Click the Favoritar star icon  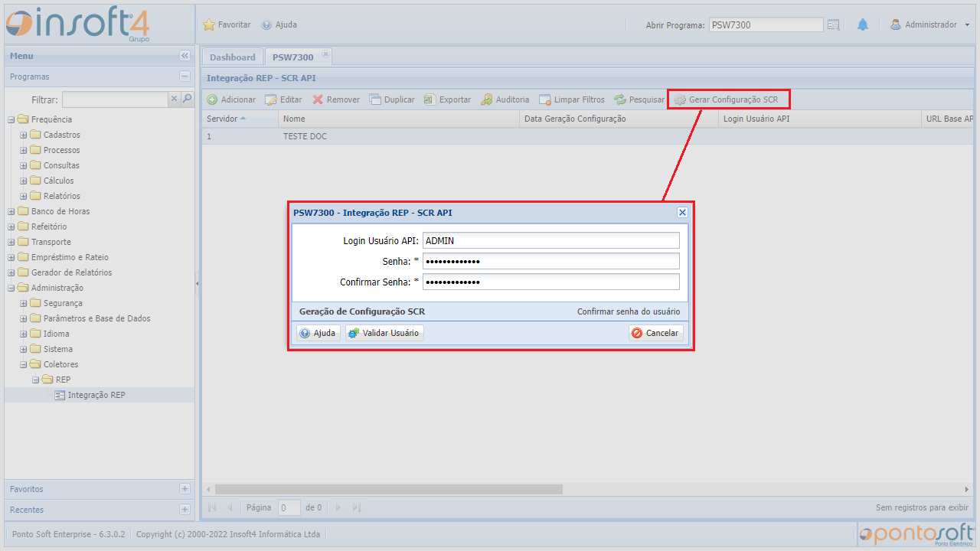[208, 24]
